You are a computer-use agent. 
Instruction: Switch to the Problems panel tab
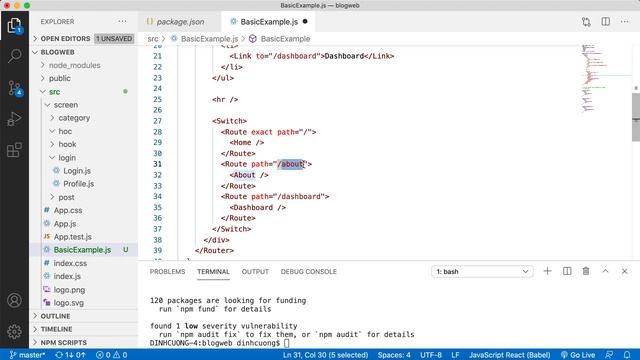pos(167,271)
